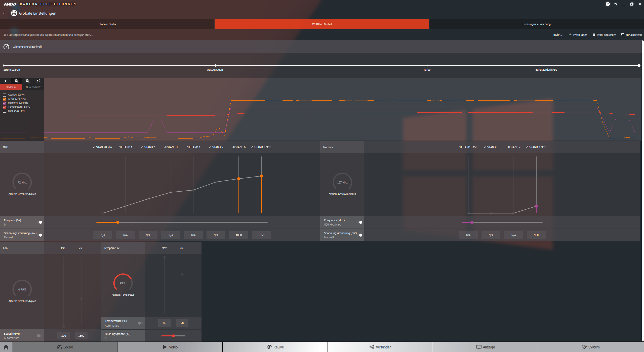Uncheck the Memory 800 MHz legend checkbox
644x352 pixels.
pos(5,103)
